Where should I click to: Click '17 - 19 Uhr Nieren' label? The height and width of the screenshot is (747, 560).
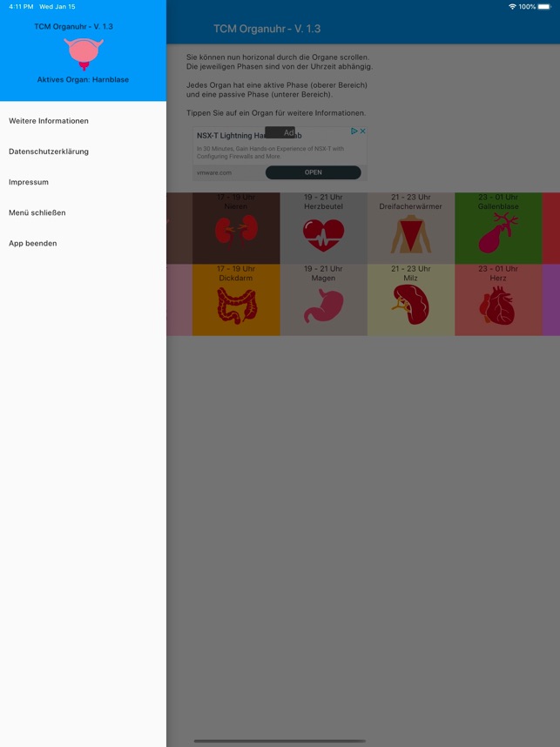coord(236,201)
